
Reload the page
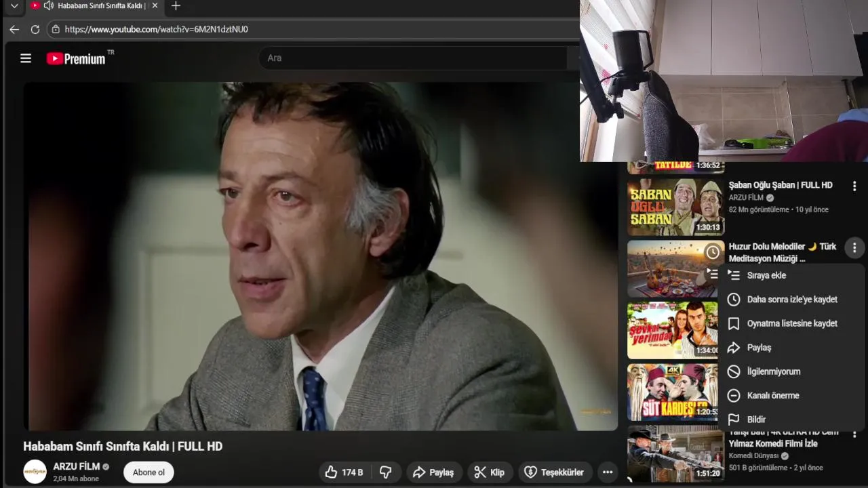coord(35,29)
